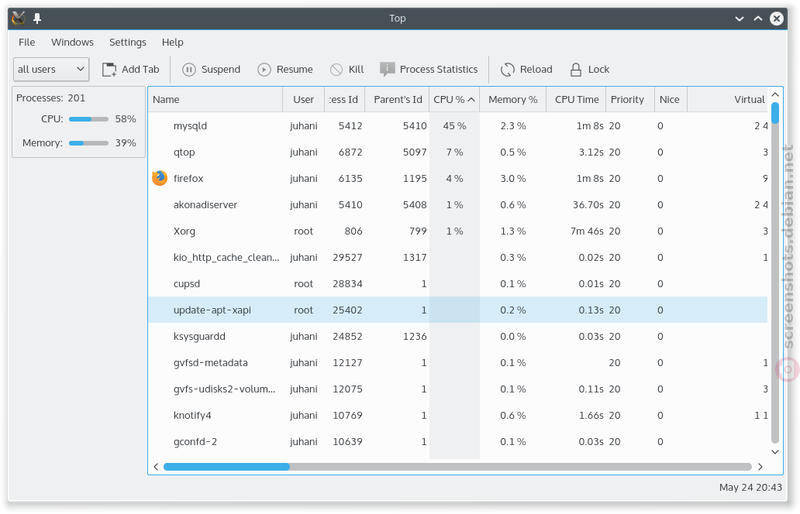Select the knotify4 process row
The width and height of the screenshot is (800, 514).
click(x=458, y=415)
